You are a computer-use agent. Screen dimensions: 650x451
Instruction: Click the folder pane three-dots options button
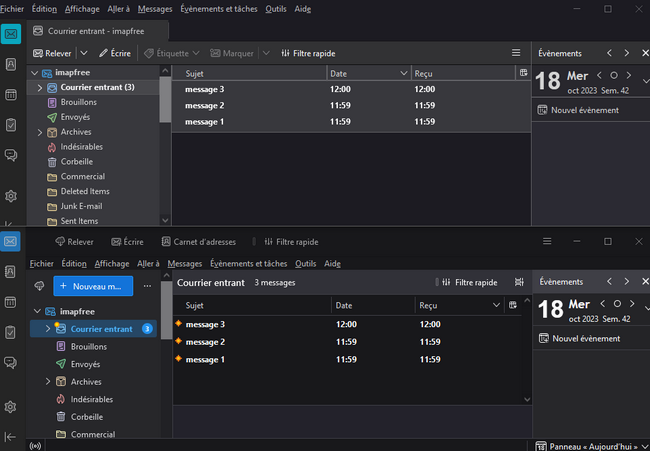[147, 286]
